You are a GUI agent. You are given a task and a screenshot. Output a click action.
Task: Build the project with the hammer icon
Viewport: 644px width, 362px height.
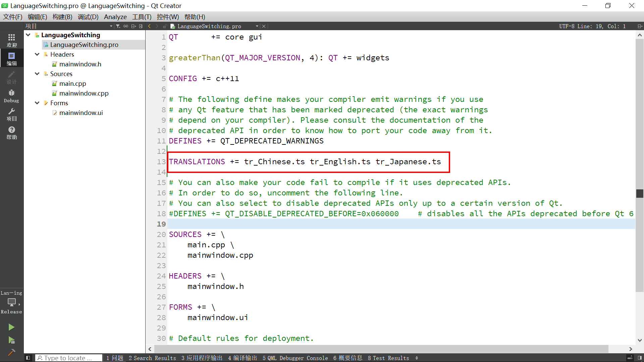click(x=11, y=352)
